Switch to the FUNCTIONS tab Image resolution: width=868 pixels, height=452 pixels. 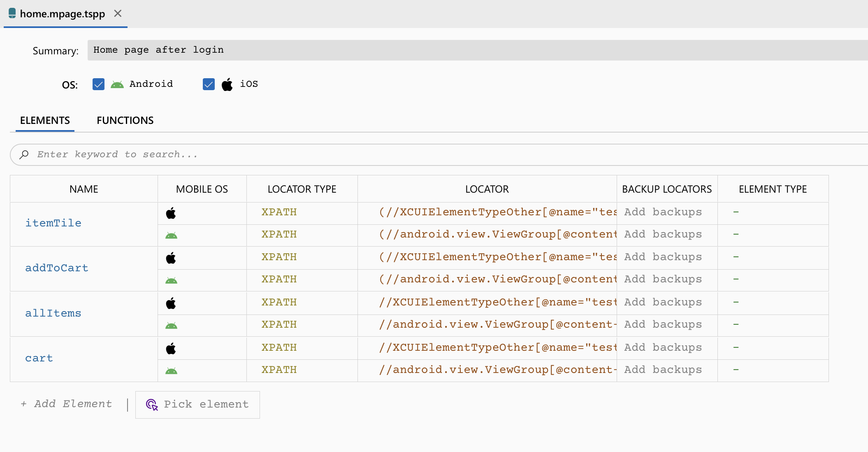(x=125, y=120)
